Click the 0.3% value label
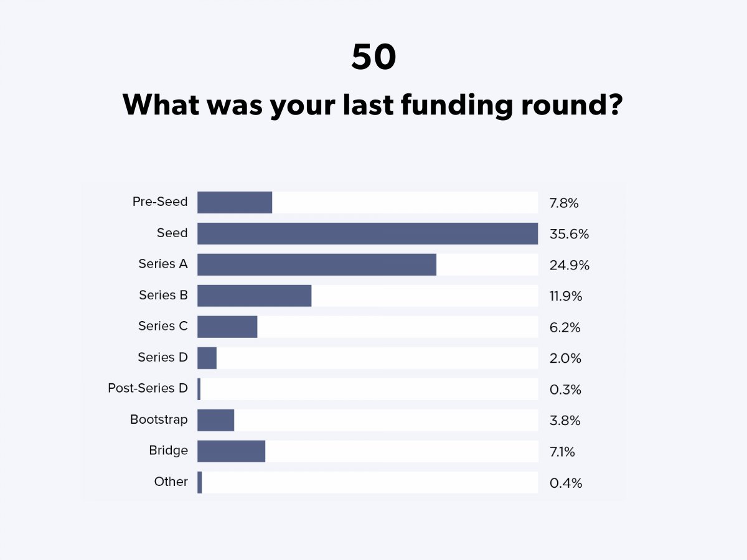 (565, 390)
